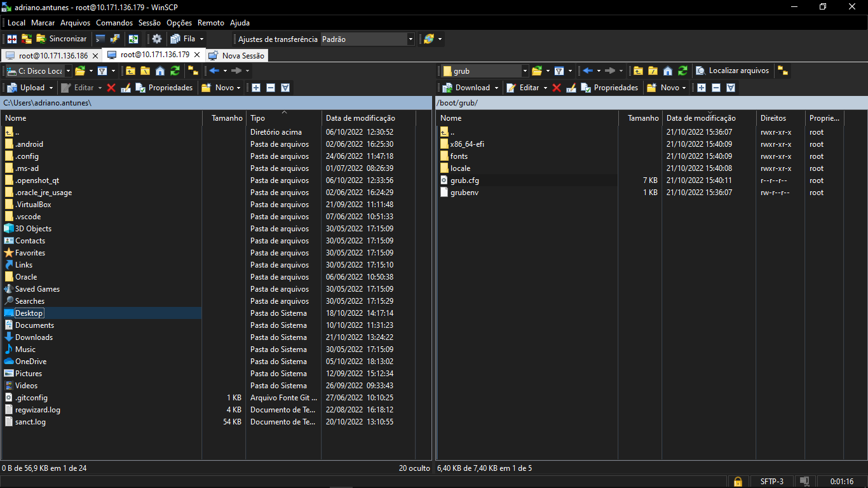Viewport: 868px width, 488px height.
Task: Open the Comandos menu
Action: click(114, 22)
